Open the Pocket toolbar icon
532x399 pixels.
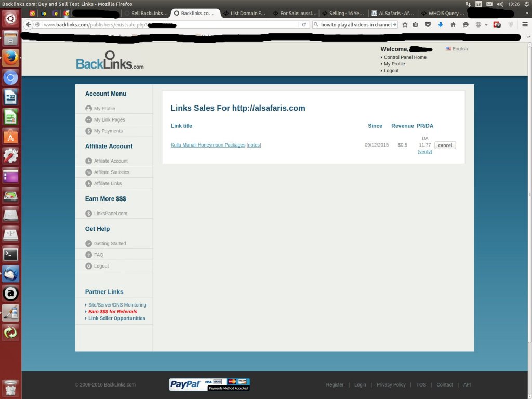click(x=428, y=25)
